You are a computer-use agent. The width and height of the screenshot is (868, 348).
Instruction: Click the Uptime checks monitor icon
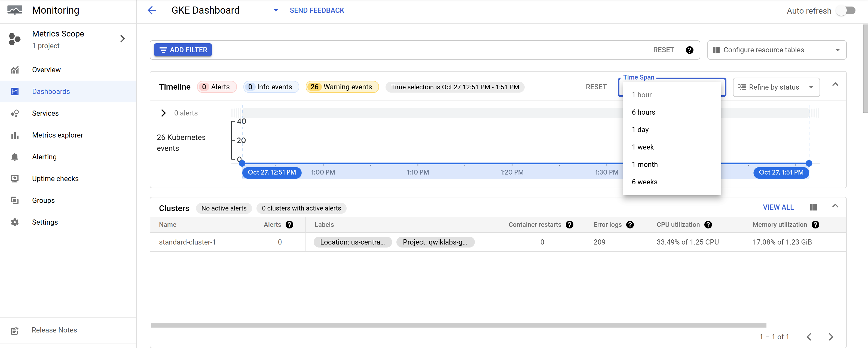pyautogui.click(x=14, y=179)
